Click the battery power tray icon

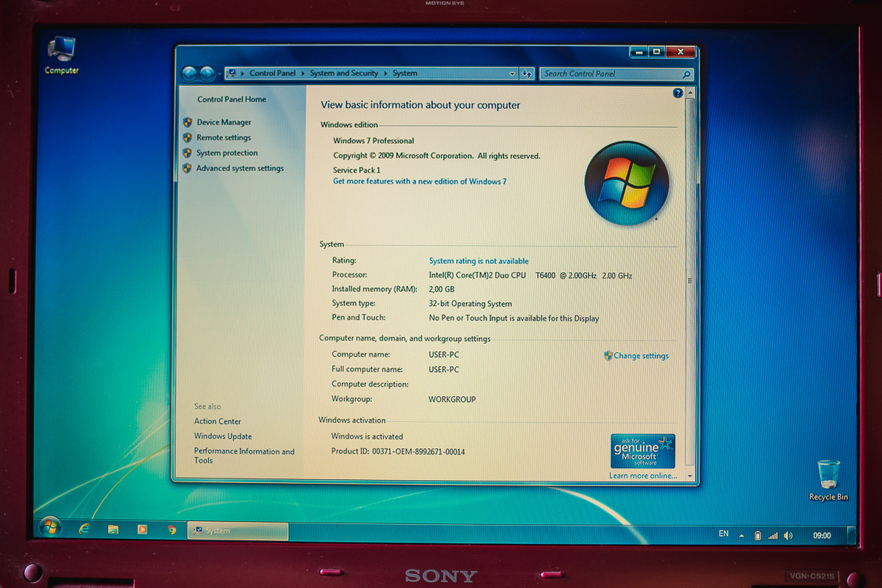pyautogui.click(x=757, y=536)
